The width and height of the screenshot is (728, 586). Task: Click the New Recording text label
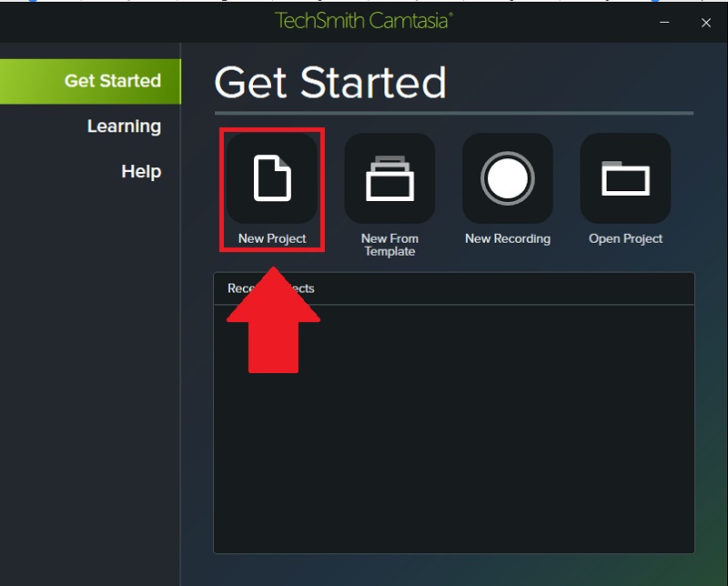coord(508,238)
